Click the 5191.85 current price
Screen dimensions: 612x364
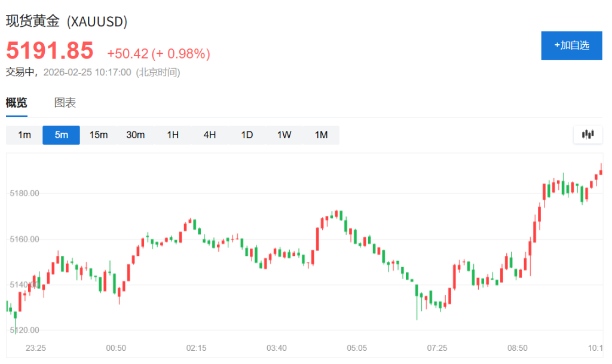tap(50, 51)
